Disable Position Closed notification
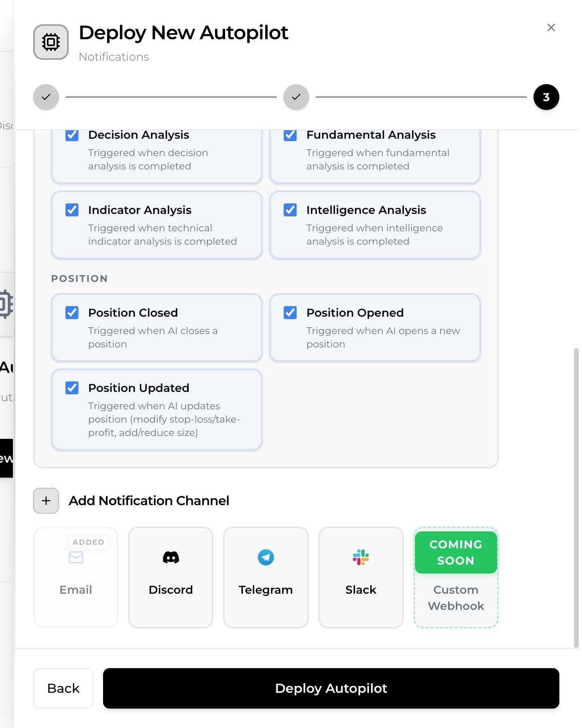Viewport: 582px width, 728px height. click(x=72, y=313)
